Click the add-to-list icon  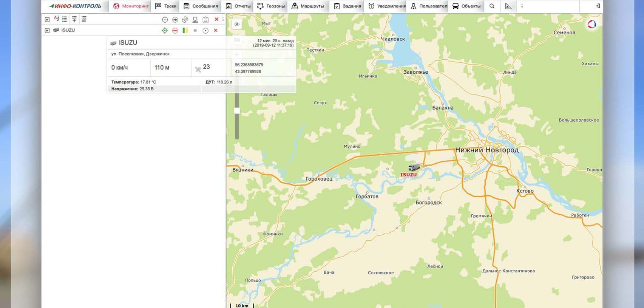pyautogui.click(x=74, y=19)
